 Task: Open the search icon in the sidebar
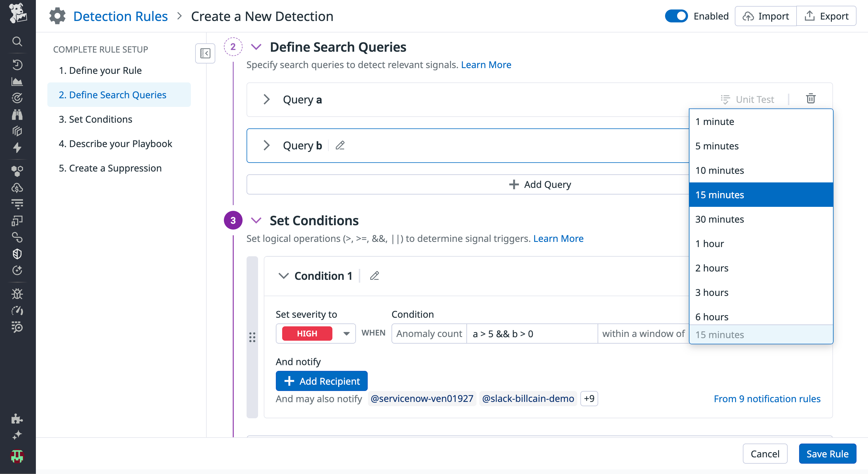17,41
